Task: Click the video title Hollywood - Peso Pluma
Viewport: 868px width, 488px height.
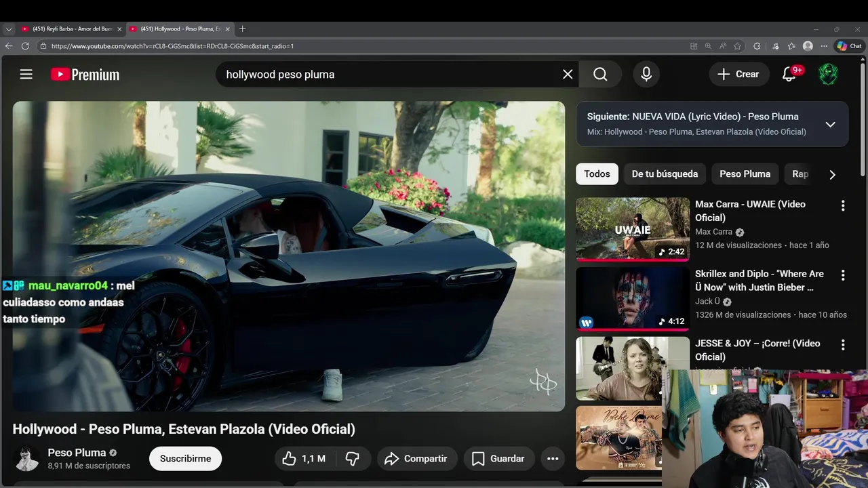Action: click(x=184, y=429)
